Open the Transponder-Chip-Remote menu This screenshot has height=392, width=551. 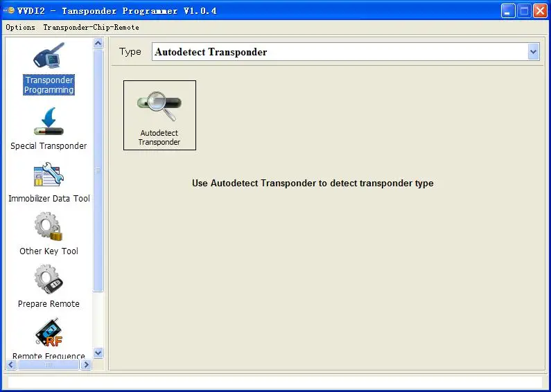pyautogui.click(x=91, y=27)
